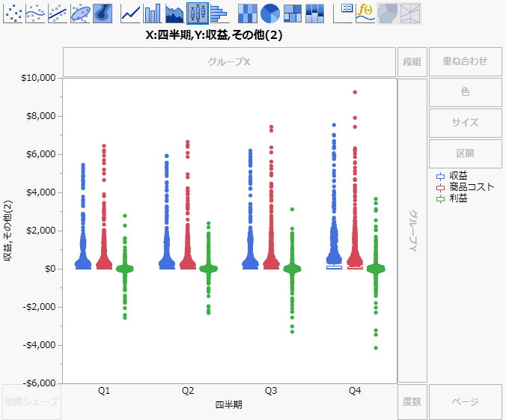Click the グループX drop zone
Image resolution: width=506 pixels, height=420 pixels.
pyautogui.click(x=229, y=62)
